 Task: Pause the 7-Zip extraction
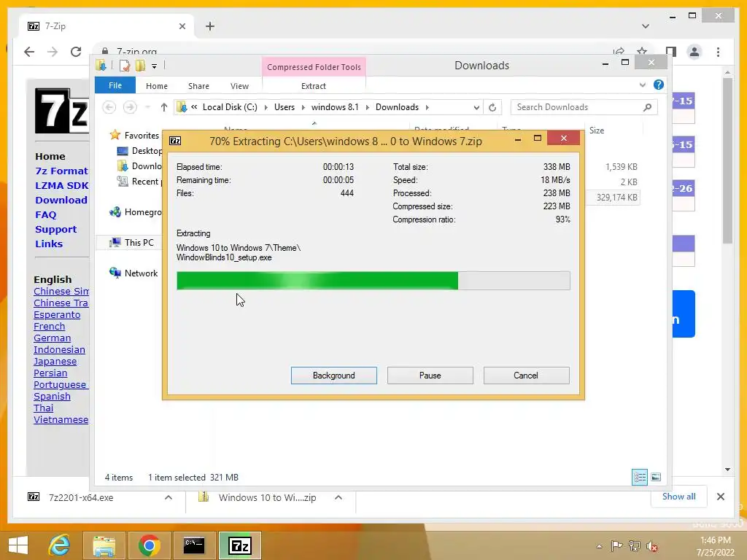click(430, 376)
